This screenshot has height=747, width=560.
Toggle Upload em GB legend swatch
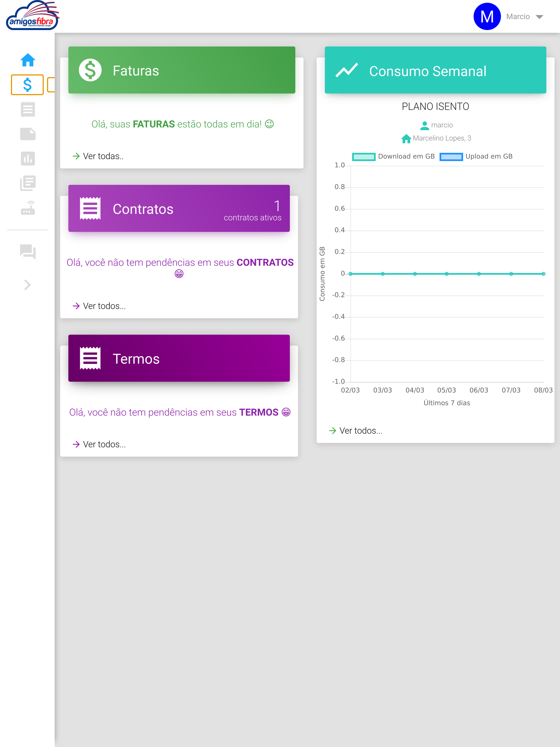(451, 157)
